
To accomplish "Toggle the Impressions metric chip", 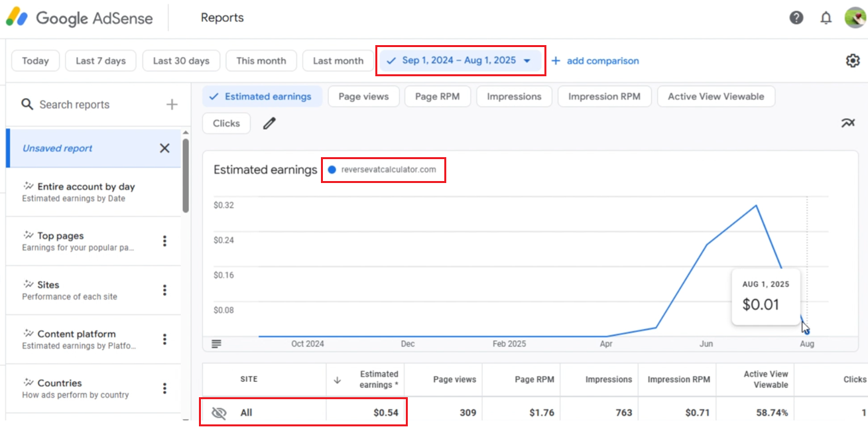I will pos(514,96).
